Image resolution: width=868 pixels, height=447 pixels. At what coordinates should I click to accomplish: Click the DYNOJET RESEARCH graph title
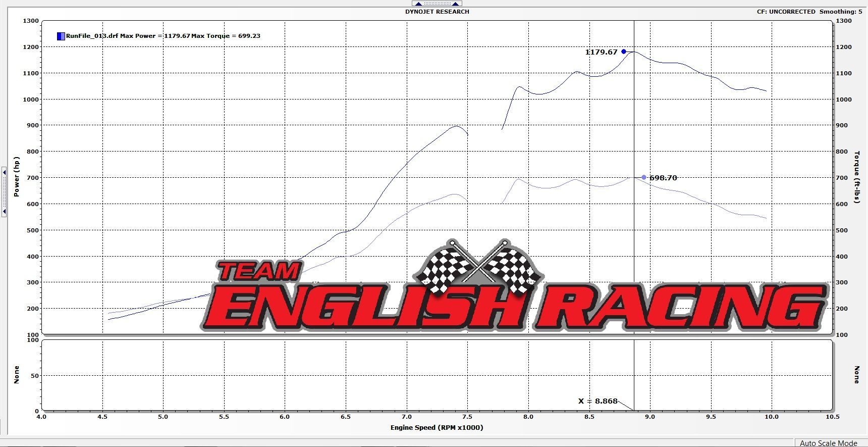tap(437, 12)
